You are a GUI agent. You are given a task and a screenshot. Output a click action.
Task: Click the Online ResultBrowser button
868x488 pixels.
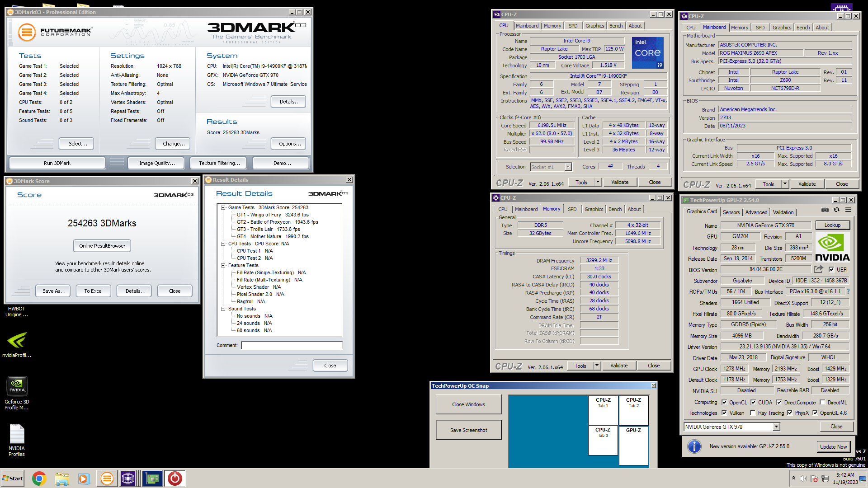[x=102, y=246]
